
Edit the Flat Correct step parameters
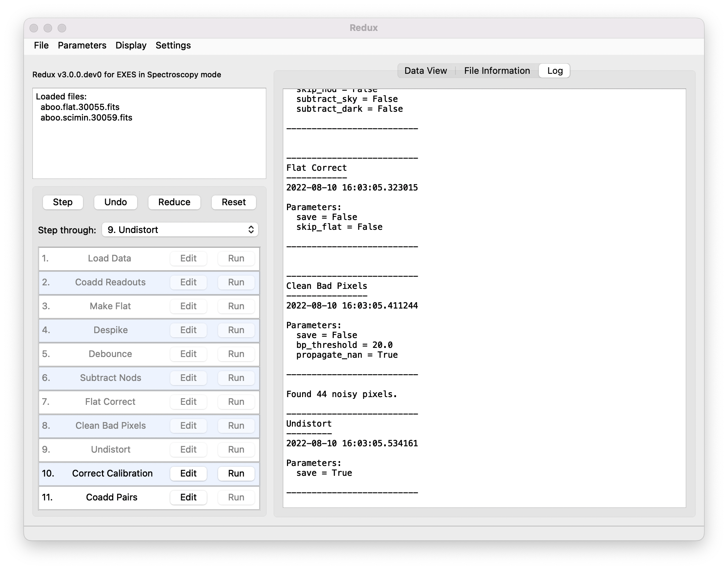[188, 402]
